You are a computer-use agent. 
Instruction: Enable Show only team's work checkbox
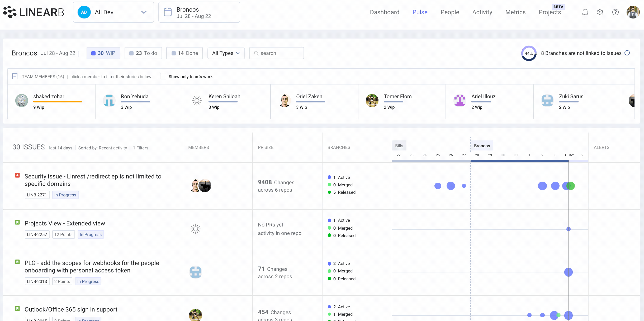pos(163,76)
